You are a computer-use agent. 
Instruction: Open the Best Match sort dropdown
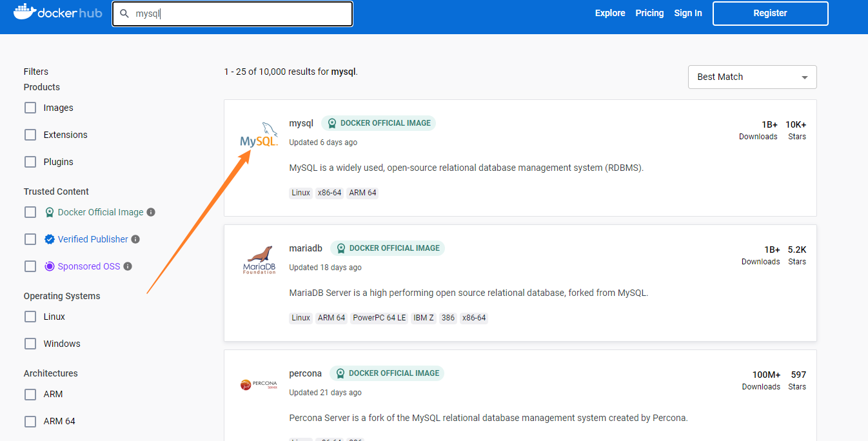[752, 77]
